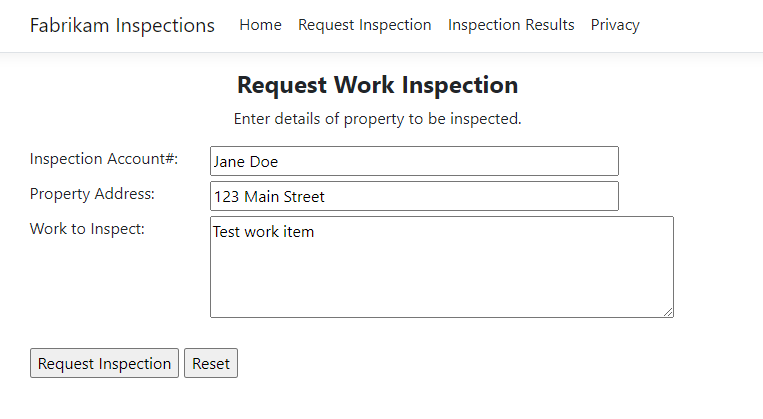Click the Inspection Account# label
Image resolution: width=763 pixels, height=419 pixels.
coord(104,159)
